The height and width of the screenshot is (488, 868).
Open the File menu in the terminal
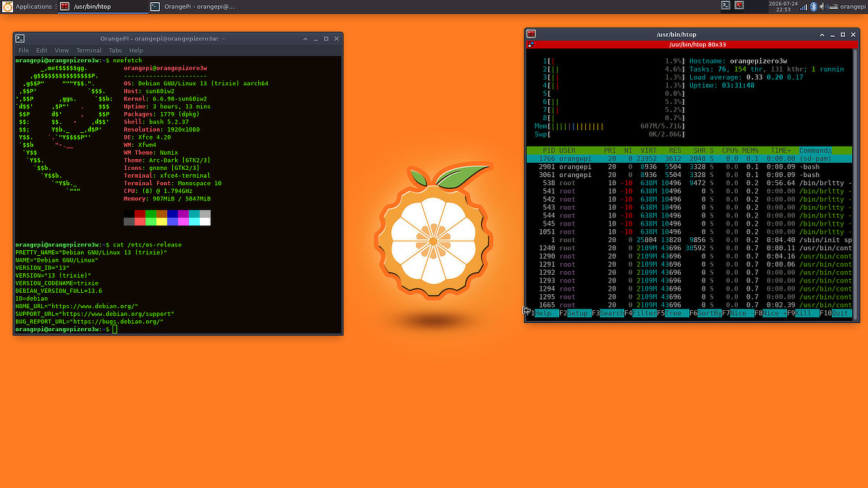(23, 51)
